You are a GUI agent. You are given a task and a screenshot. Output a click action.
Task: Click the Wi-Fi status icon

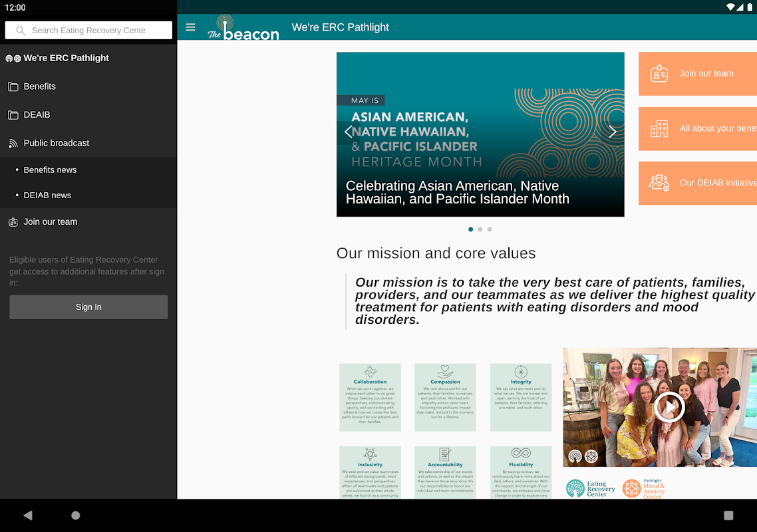(730, 7)
